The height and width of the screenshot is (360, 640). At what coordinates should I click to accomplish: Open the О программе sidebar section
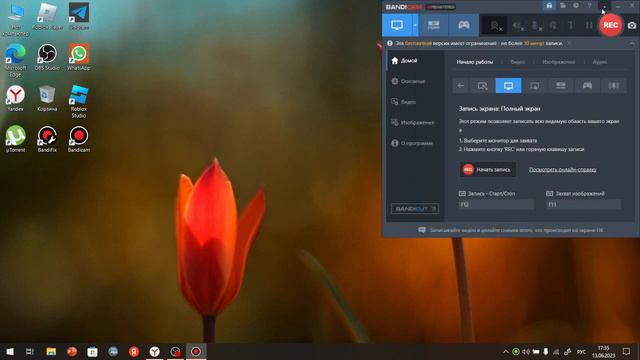[412, 143]
